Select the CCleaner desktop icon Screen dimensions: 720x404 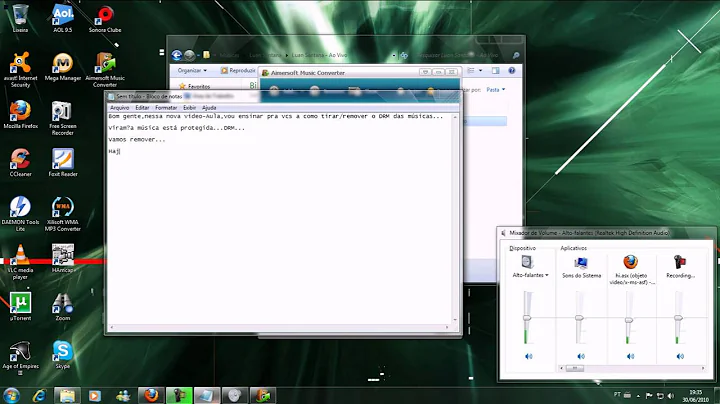(20, 163)
